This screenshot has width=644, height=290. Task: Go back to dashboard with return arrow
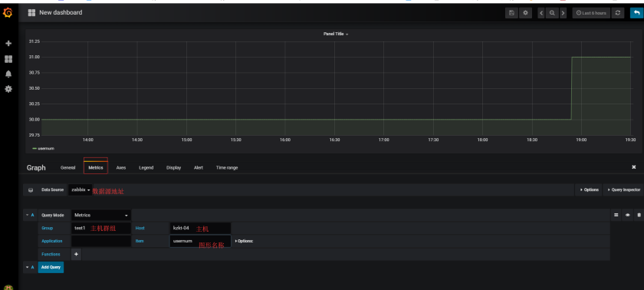[x=637, y=13]
